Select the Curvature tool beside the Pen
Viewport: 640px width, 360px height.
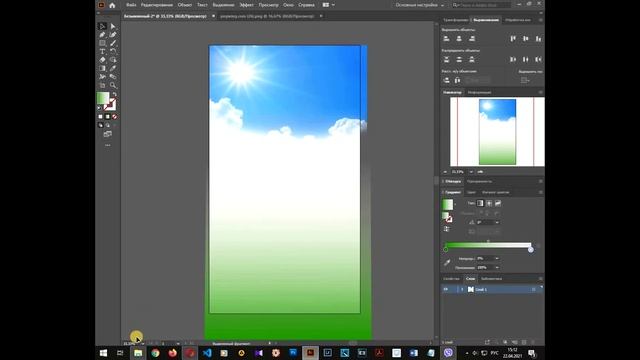[113, 35]
